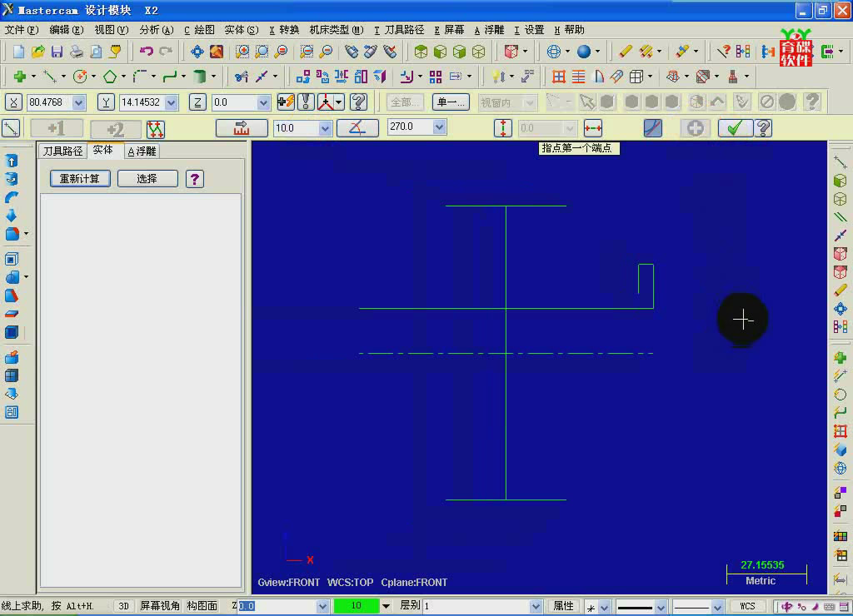Click the green color 10 swatch

click(357, 606)
